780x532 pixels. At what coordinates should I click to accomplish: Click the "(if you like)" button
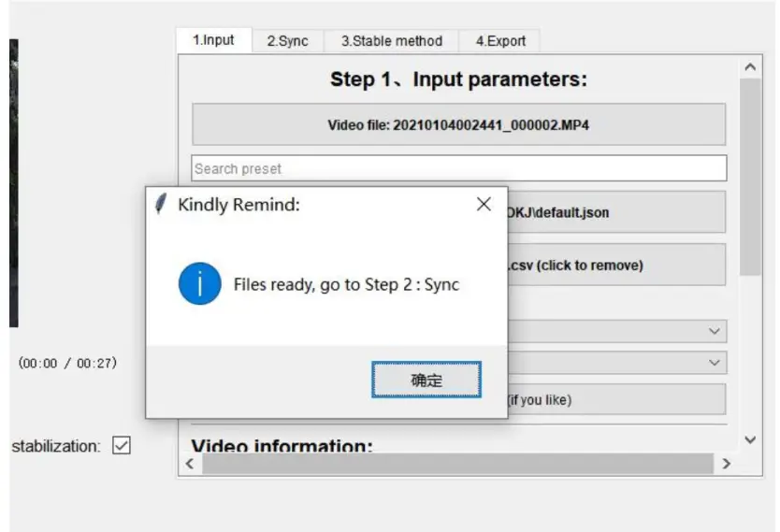pyautogui.click(x=615, y=399)
